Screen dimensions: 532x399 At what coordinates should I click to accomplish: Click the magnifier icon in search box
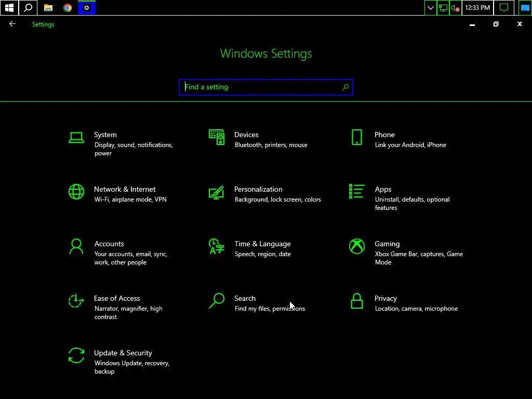click(x=345, y=87)
